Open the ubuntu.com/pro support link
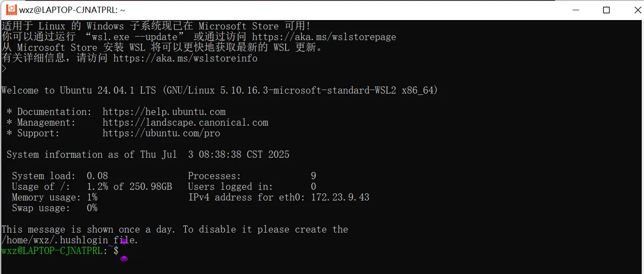Screen dimensions: 644x274 click(161, 133)
